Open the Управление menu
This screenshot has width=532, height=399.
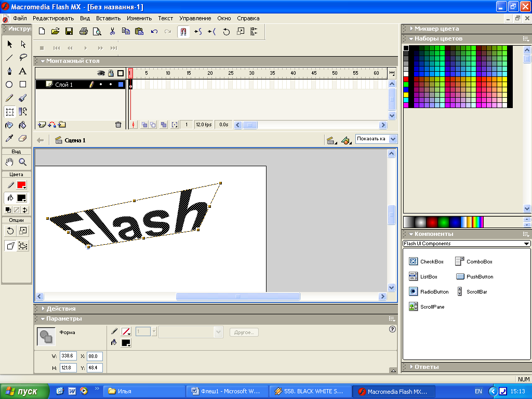[x=195, y=18]
